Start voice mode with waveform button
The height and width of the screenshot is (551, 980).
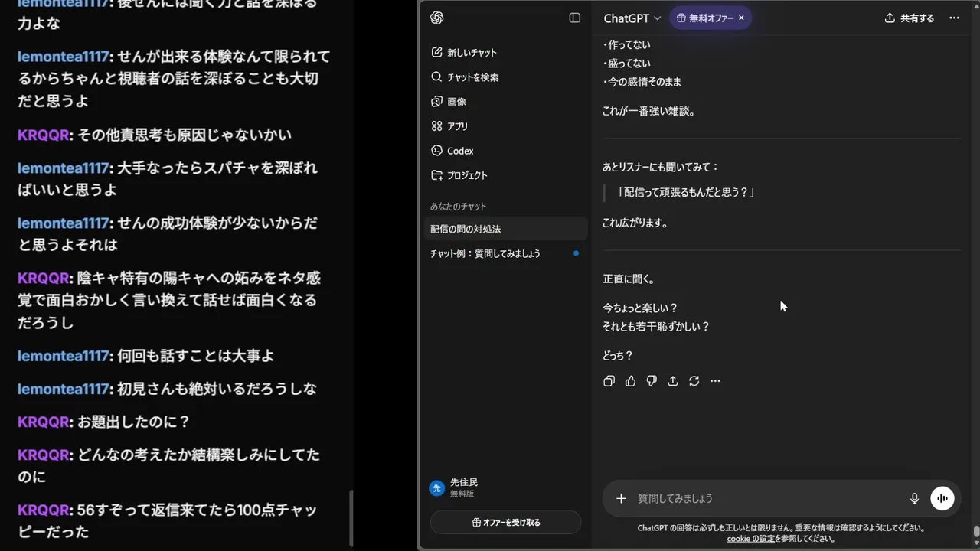pyautogui.click(x=942, y=498)
